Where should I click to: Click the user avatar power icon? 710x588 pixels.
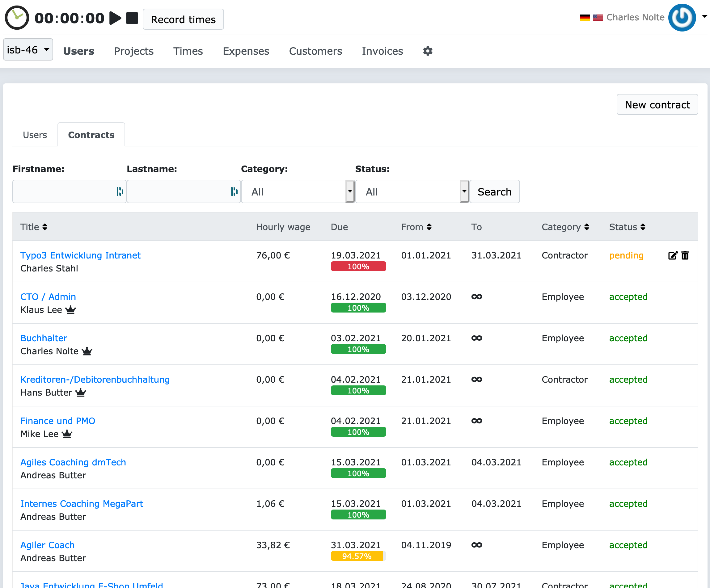682,18
